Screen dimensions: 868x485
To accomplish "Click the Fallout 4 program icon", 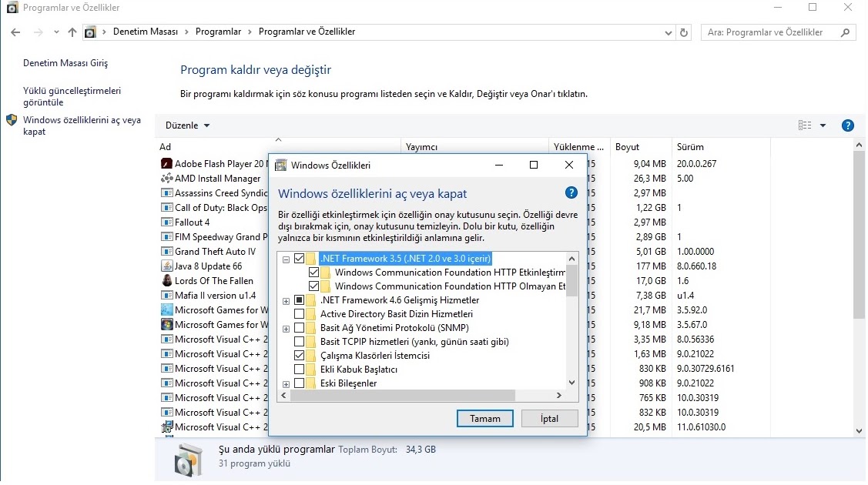I will [x=166, y=222].
